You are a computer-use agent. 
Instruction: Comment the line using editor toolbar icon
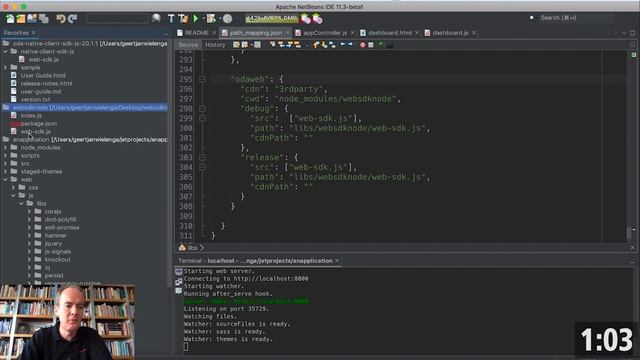coord(380,44)
